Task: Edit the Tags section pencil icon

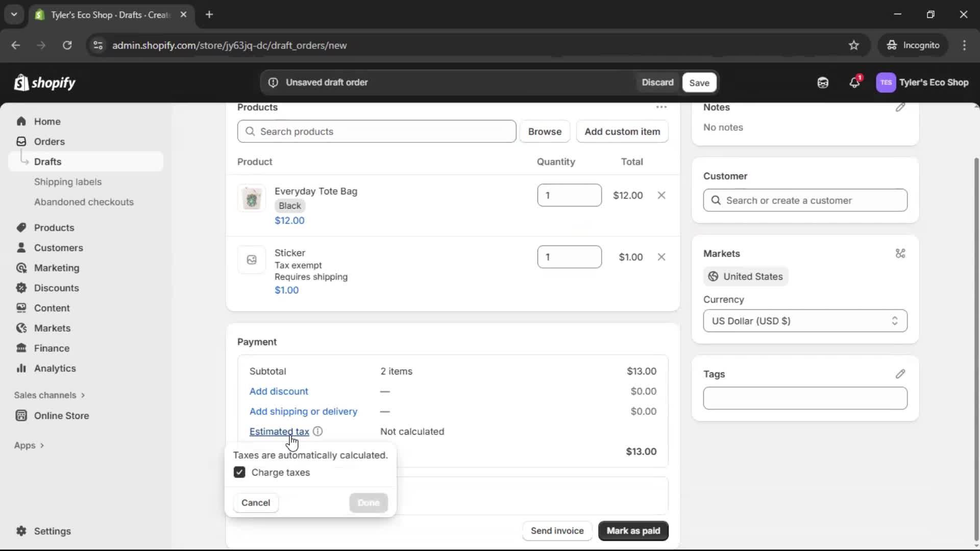Action: point(900,374)
